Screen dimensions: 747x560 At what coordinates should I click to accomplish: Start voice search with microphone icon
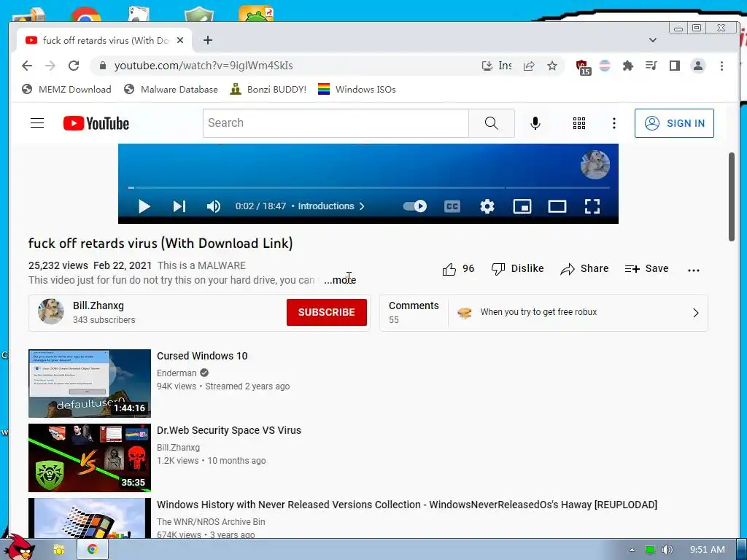pyautogui.click(x=535, y=123)
